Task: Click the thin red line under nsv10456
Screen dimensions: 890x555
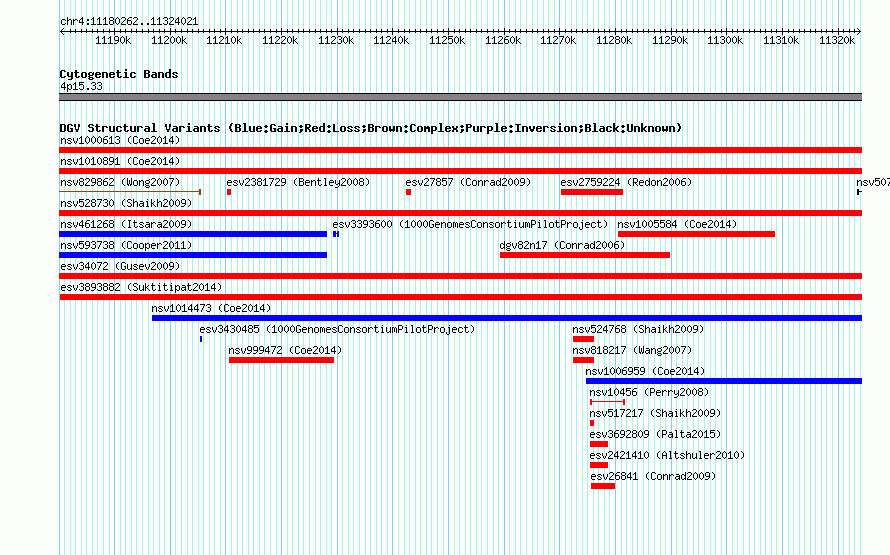Action: click(x=608, y=402)
